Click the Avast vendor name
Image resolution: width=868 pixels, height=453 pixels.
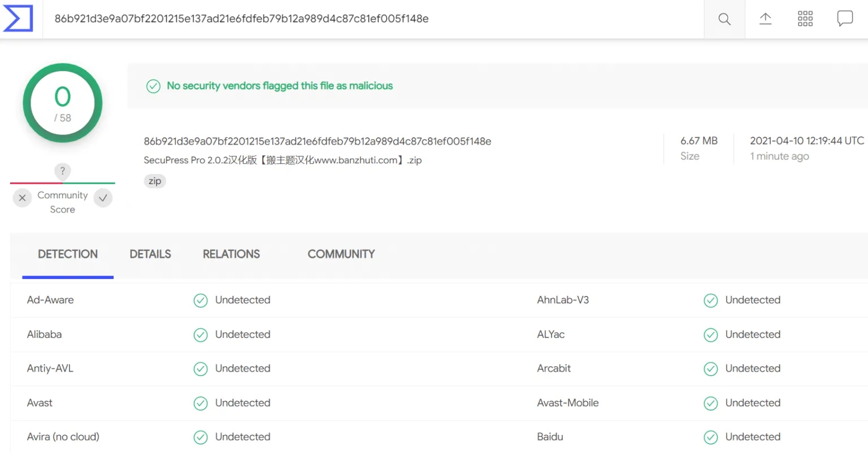(x=40, y=403)
